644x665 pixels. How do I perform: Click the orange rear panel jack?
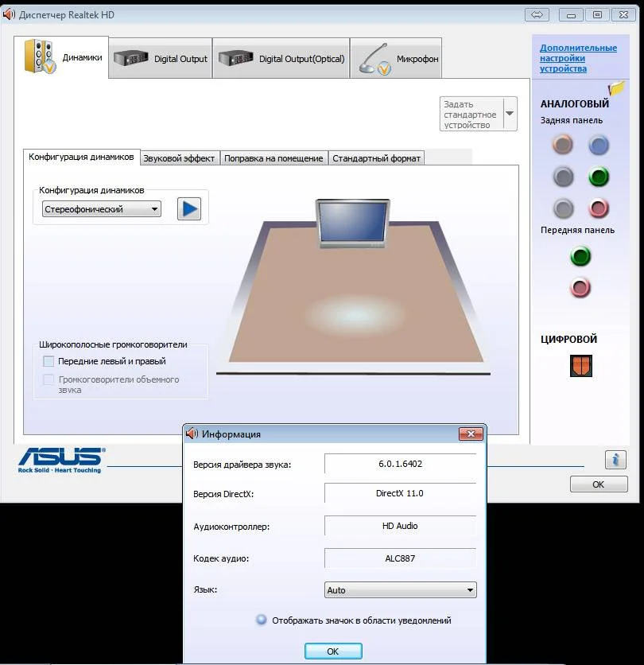coord(563,145)
